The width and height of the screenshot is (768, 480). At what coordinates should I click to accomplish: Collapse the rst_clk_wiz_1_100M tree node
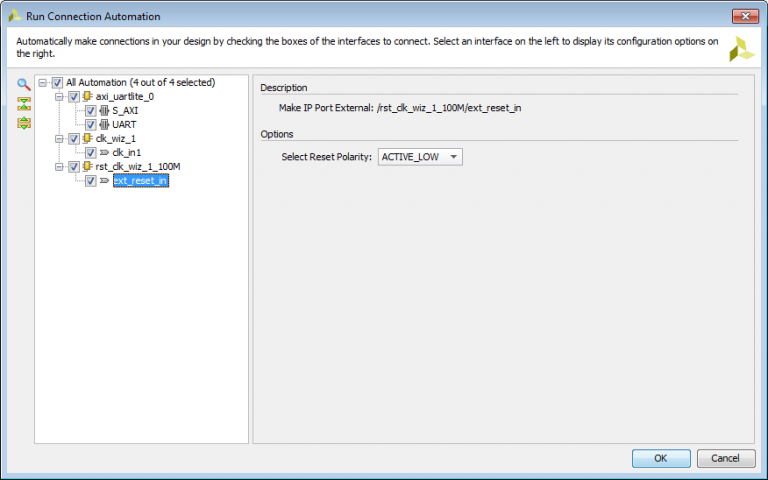pos(59,167)
